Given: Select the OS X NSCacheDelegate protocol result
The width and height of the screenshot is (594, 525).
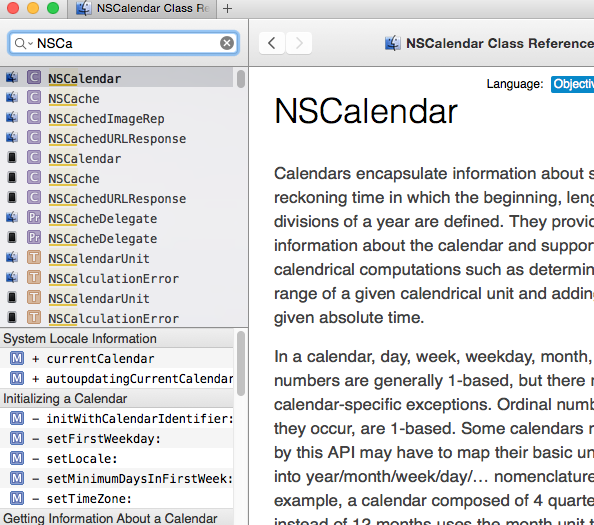Looking at the screenshot, I should pyautogui.click(x=117, y=219).
